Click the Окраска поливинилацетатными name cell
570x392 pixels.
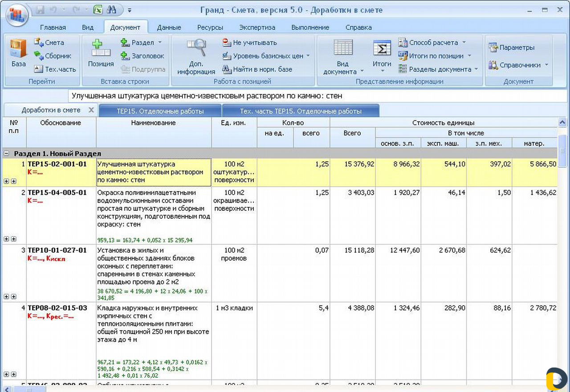click(x=154, y=215)
